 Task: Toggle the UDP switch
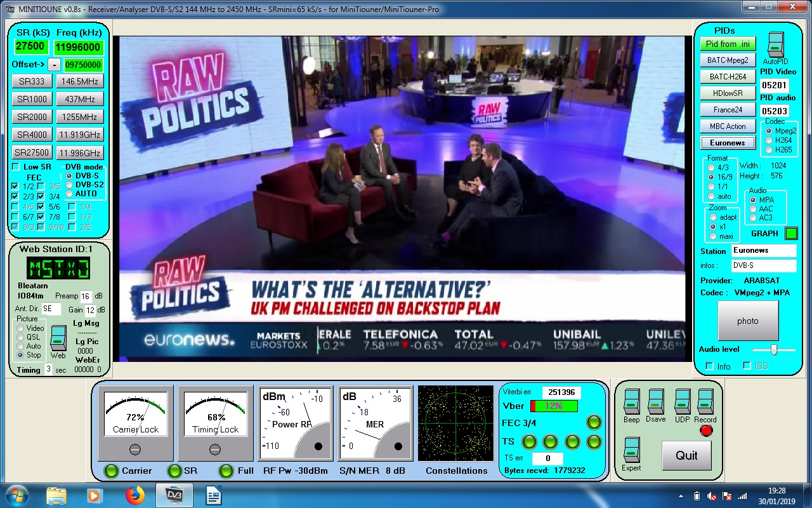(x=682, y=401)
